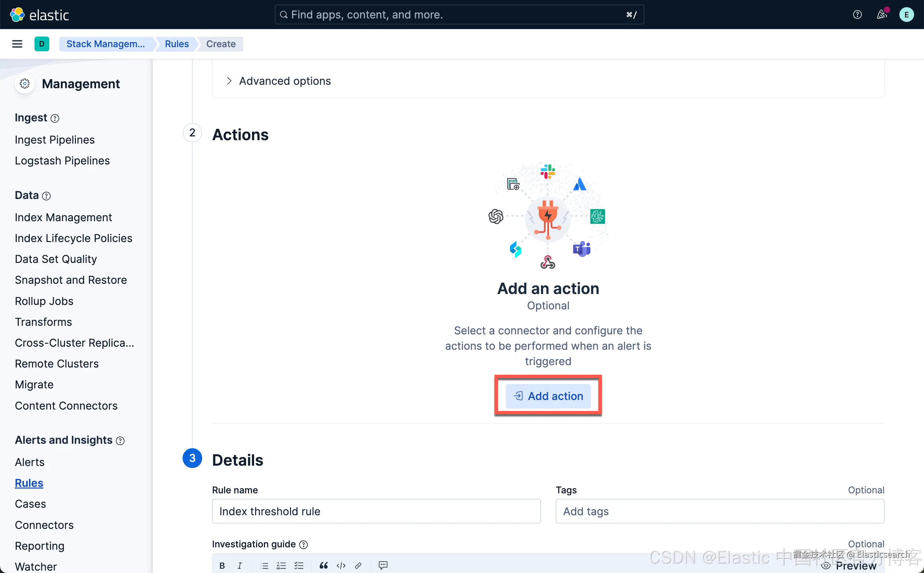Insert code via the code icon
924x573 pixels.
341,565
